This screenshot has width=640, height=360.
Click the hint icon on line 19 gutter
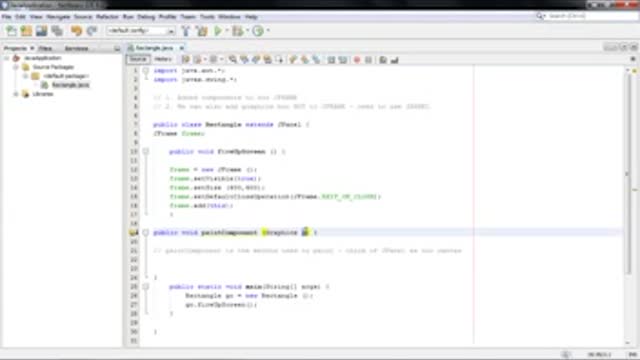[x=133, y=233]
